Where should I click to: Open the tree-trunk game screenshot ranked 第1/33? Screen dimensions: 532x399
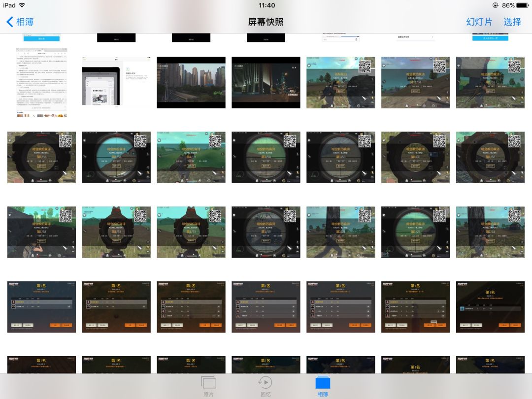pyautogui.click(x=490, y=232)
